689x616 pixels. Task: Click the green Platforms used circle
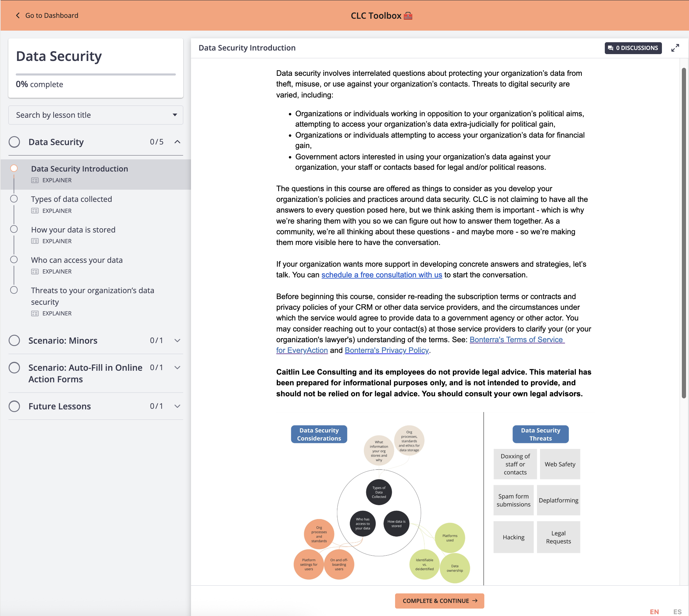450,538
